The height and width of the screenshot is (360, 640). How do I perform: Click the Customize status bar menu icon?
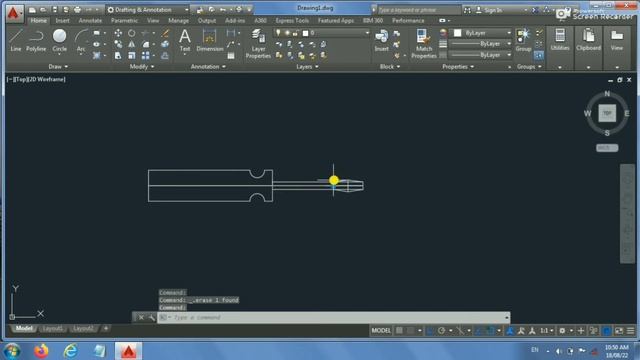[631, 331]
